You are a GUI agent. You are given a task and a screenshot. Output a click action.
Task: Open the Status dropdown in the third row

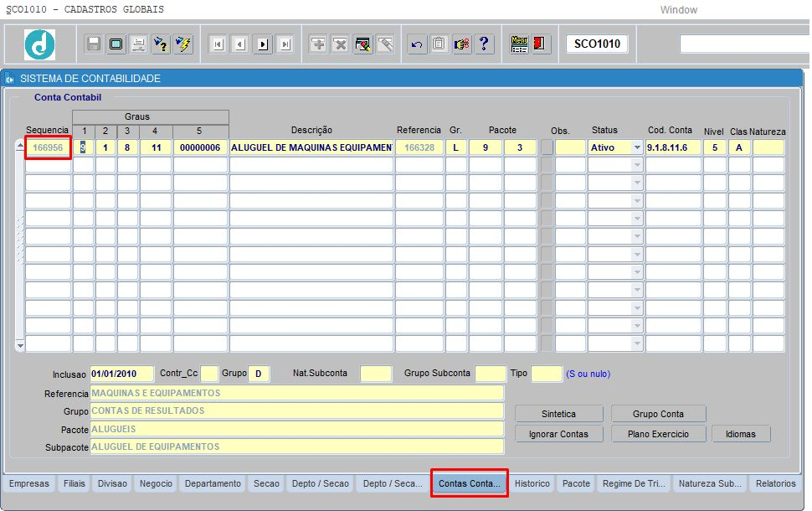coord(637,183)
